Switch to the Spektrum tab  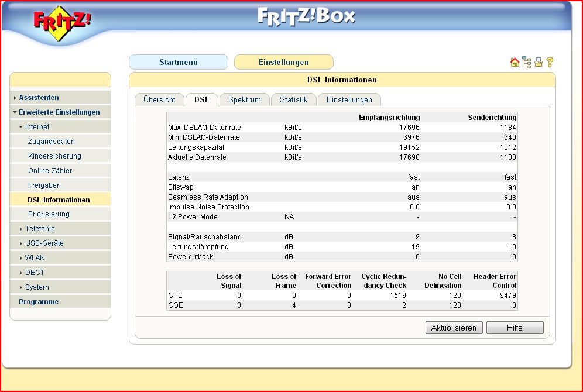pos(244,100)
